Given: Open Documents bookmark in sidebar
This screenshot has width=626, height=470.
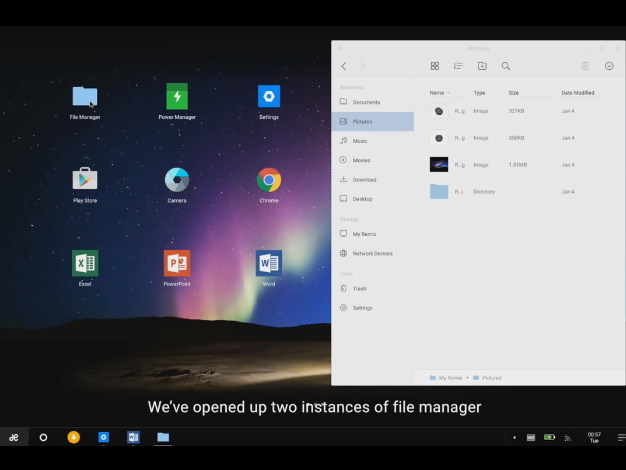Looking at the screenshot, I should (x=372, y=102).
